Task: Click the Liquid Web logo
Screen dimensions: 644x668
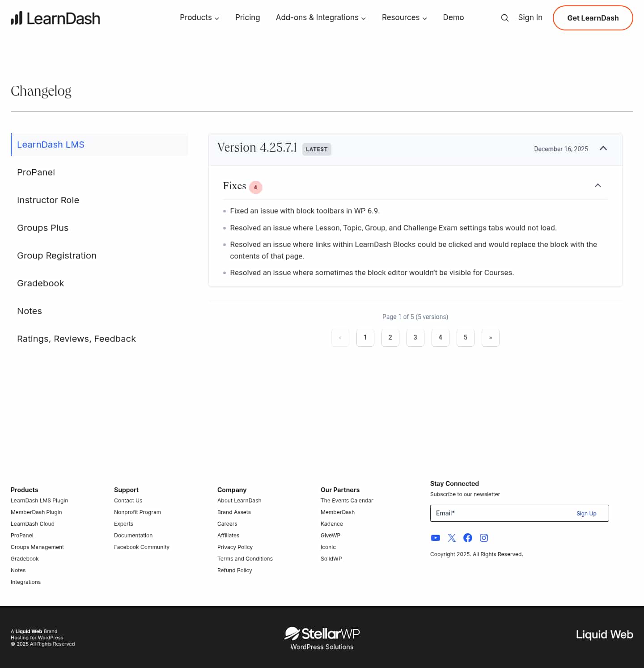Action: click(604, 634)
